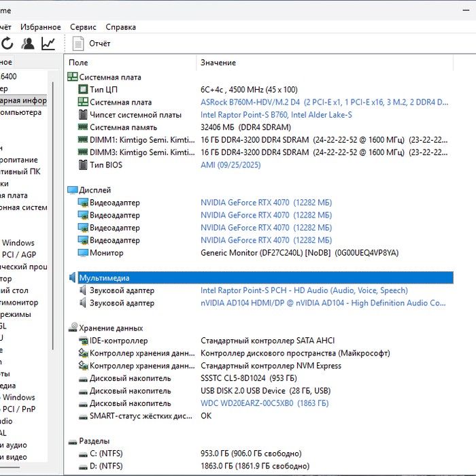
Task: Click the graph chart toolbar icon
Action: (48, 44)
